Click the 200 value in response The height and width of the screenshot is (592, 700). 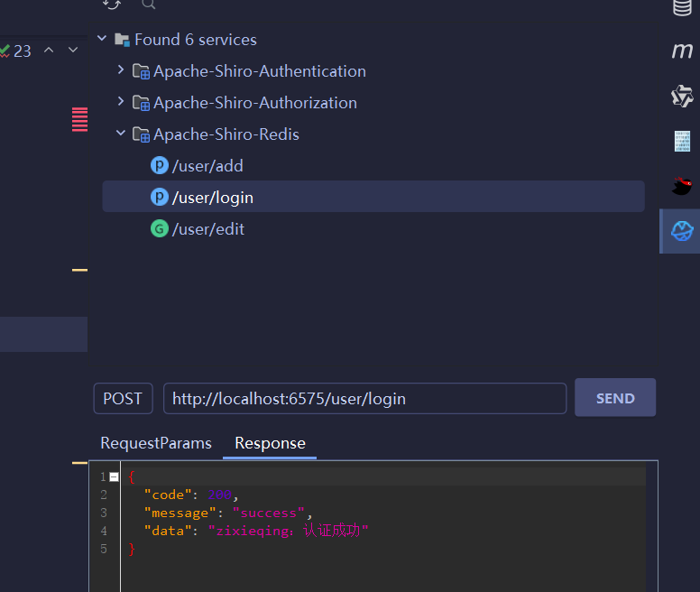click(x=219, y=495)
